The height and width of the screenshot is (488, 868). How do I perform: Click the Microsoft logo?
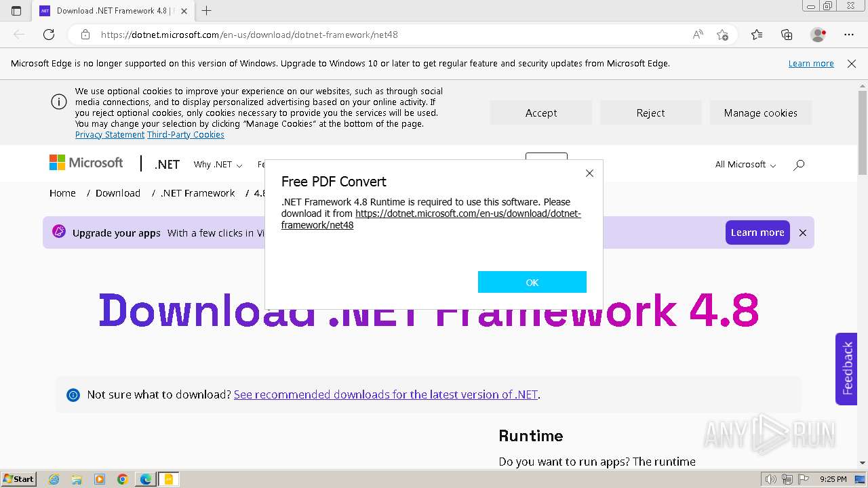point(86,163)
